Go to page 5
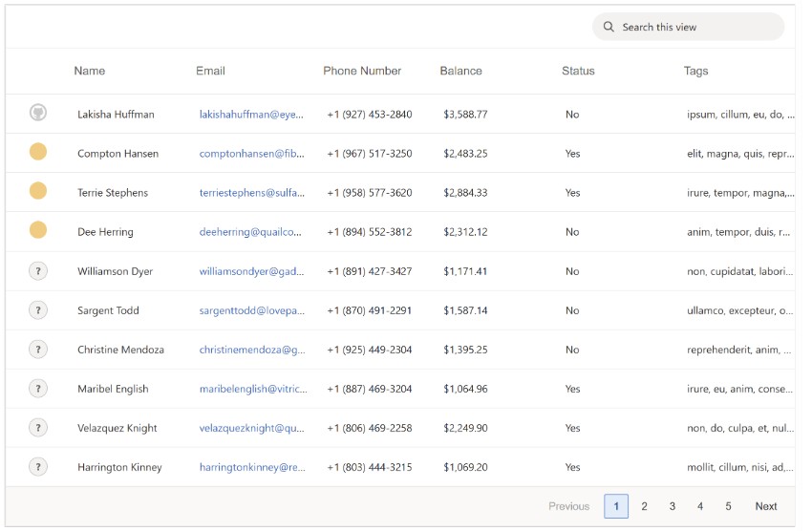This screenshot has width=812, height=531. pyautogui.click(x=728, y=506)
